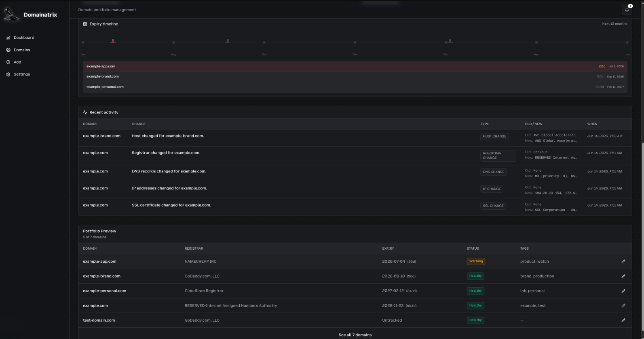Click the WHEN column header in Recent activity
The width and height of the screenshot is (644, 339).
point(592,124)
